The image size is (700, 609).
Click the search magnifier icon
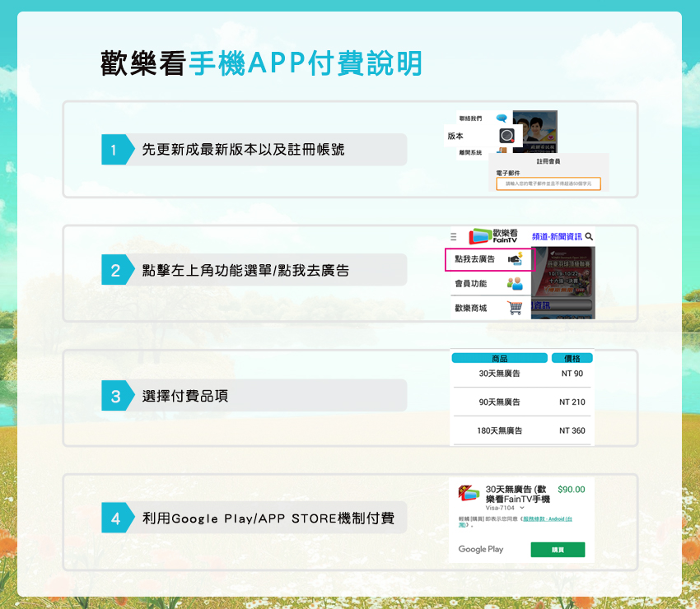589,236
